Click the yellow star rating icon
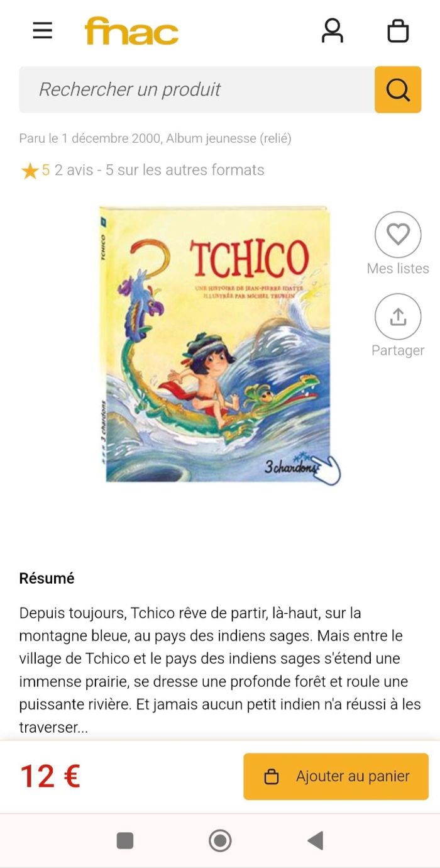440x868 pixels. 30,170
